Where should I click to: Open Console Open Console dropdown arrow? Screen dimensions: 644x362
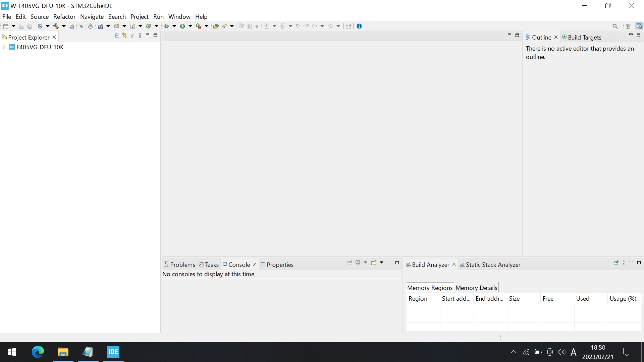coord(381,262)
